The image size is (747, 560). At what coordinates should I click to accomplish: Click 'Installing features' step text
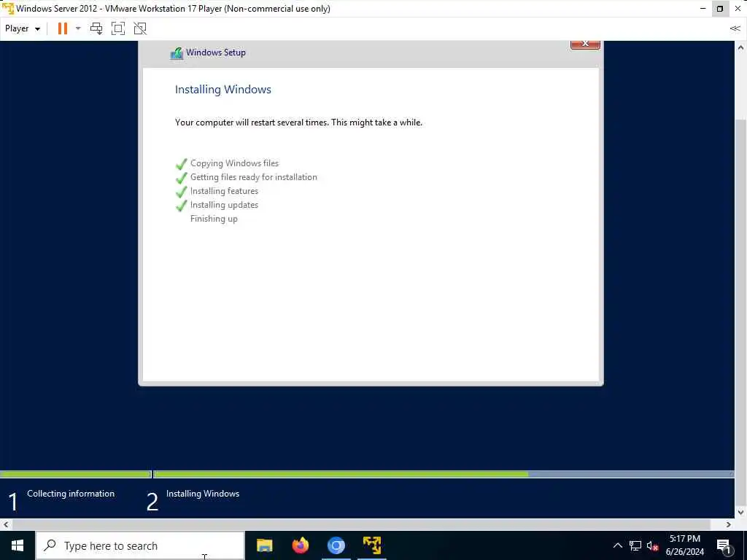point(224,191)
